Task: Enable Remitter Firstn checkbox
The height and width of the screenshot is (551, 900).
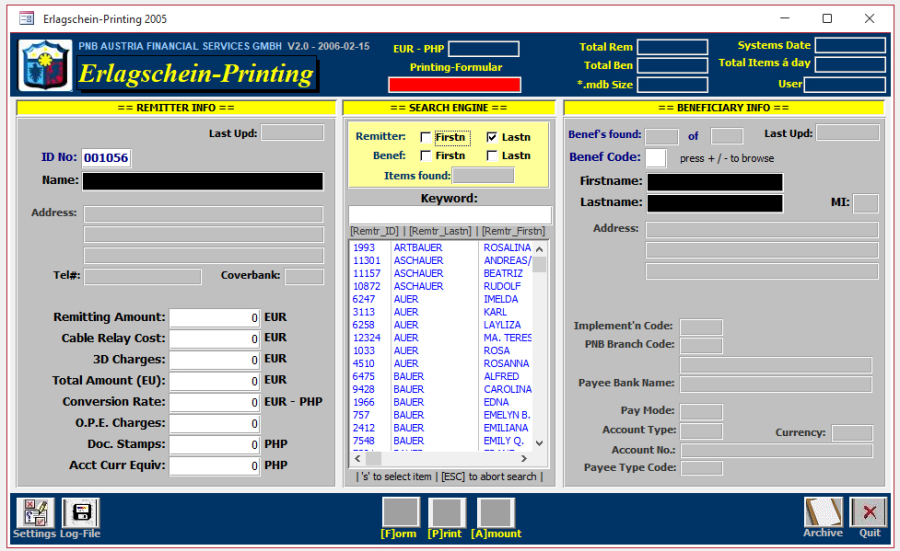Action: coord(426,137)
